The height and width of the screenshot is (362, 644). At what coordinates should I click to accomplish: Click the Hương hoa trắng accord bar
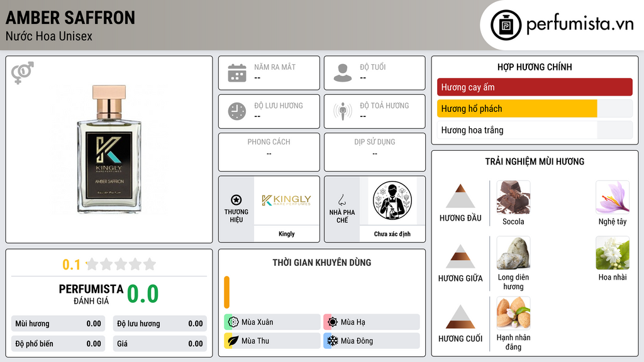coord(535,130)
